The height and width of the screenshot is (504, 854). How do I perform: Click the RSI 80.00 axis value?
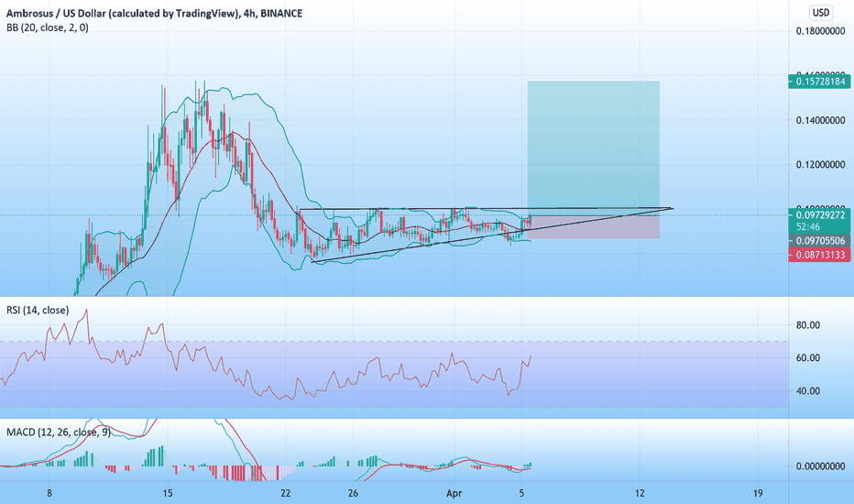click(x=807, y=325)
